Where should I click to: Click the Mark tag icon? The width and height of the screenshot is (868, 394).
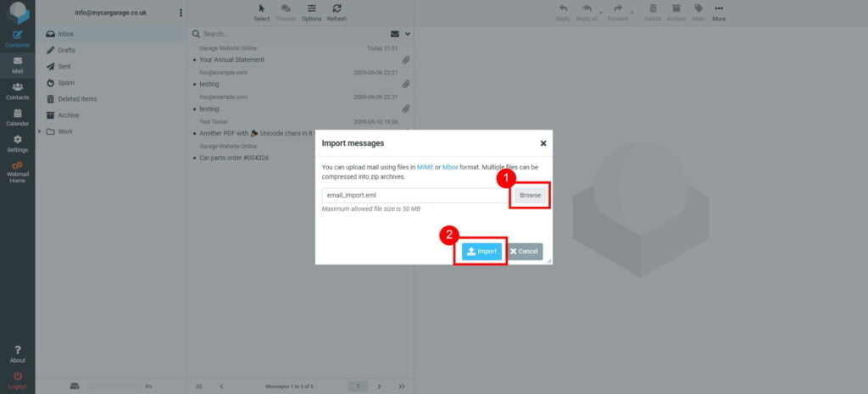pyautogui.click(x=698, y=13)
